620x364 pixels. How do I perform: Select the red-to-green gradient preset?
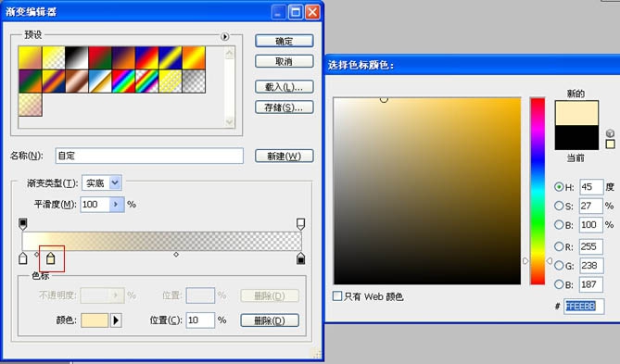100,58
